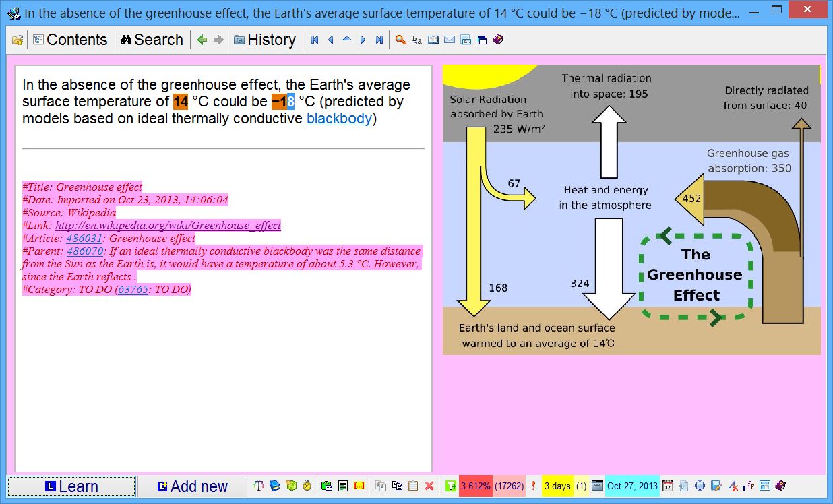Click the magnifying glass find icon
The height and width of the screenshot is (504, 833).
400,40
